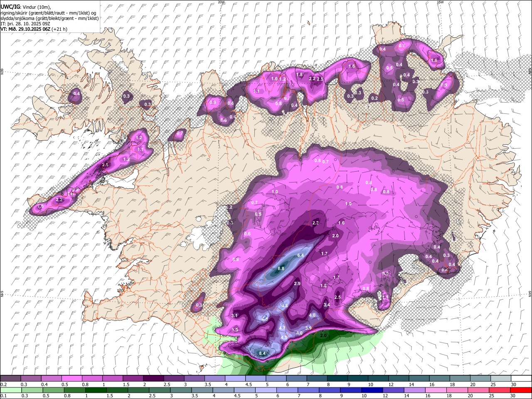Click the 4.7 precipitation value on the map
Viewport: 532px width, 399px height.
click(282, 328)
